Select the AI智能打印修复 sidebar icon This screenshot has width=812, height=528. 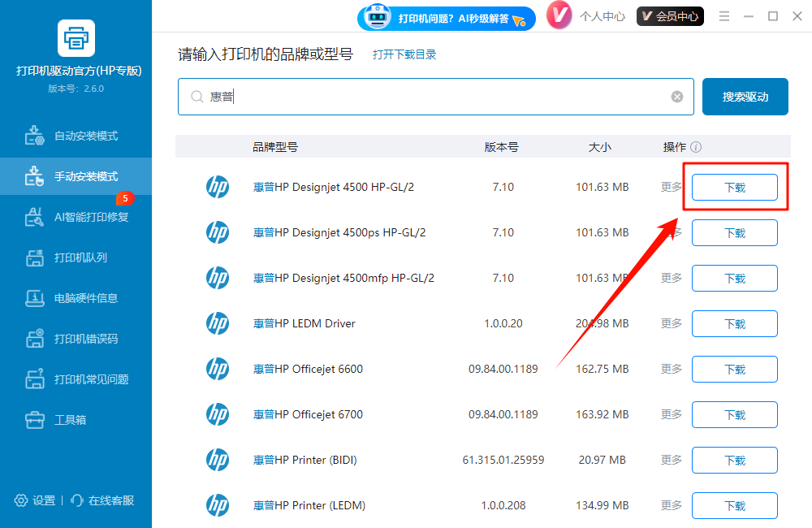36,217
